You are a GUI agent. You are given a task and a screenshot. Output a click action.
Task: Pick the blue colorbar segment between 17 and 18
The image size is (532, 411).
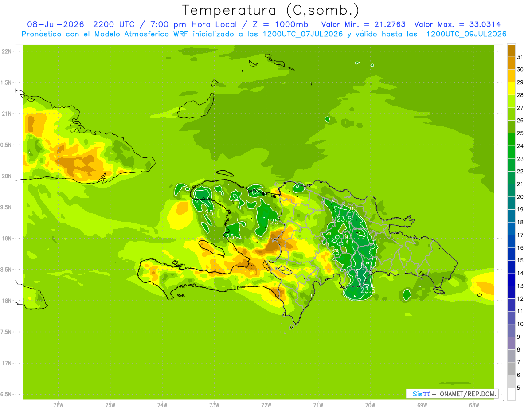(511, 229)
